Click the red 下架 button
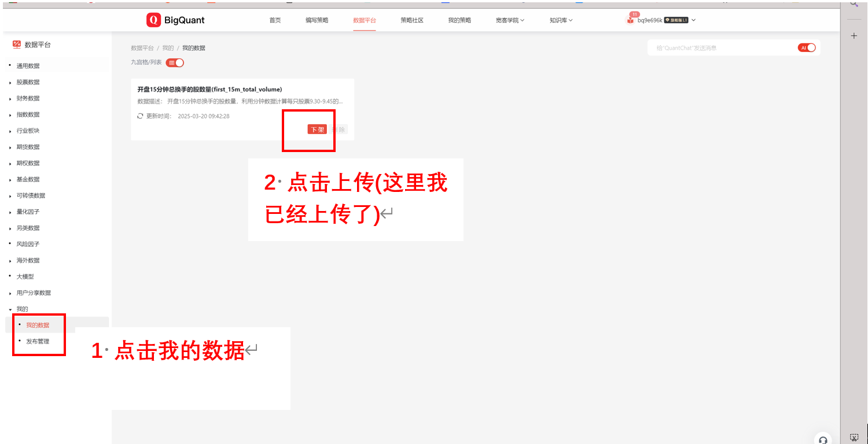The image size is (868, 444). 317,129
